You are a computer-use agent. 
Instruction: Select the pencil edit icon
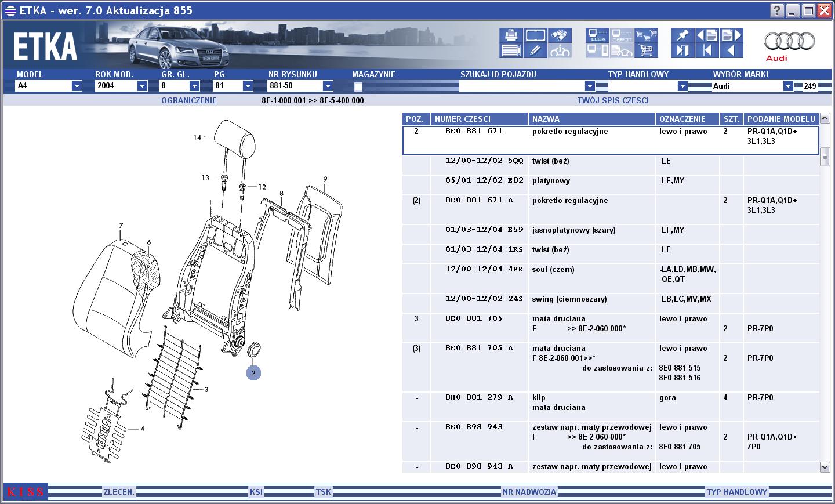click(x=535, y=50)
